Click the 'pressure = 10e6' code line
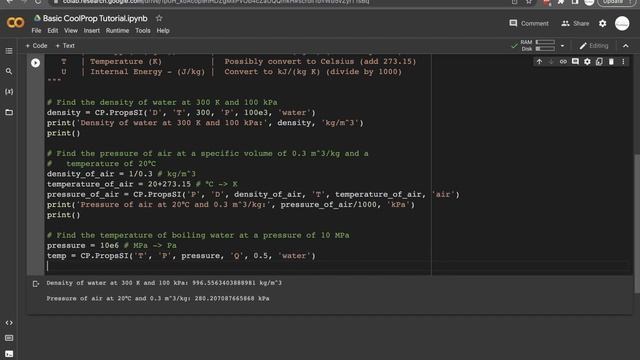Screen dimensions: 640x360 111,245
